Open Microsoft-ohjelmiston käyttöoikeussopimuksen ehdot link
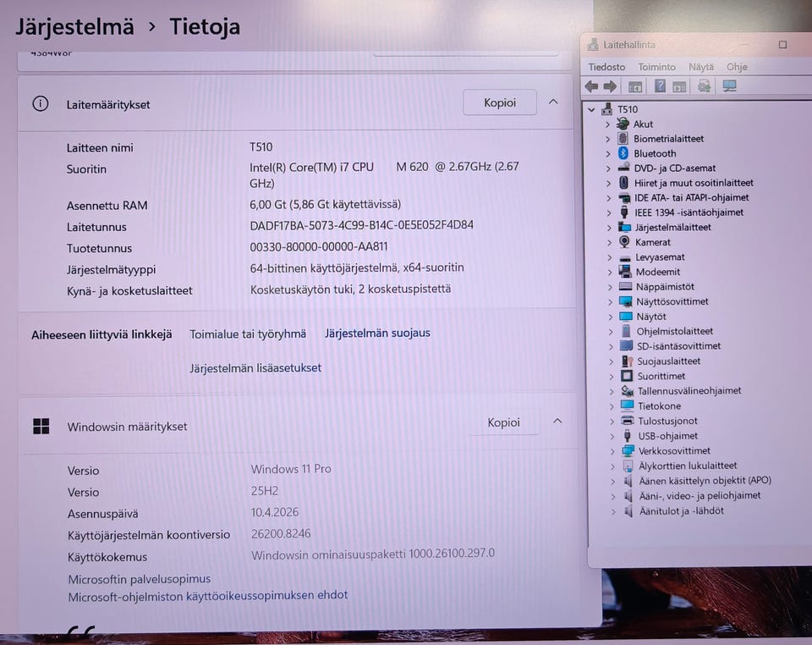The width and height of the screenshot is (812, 645). tap(208, 596)
